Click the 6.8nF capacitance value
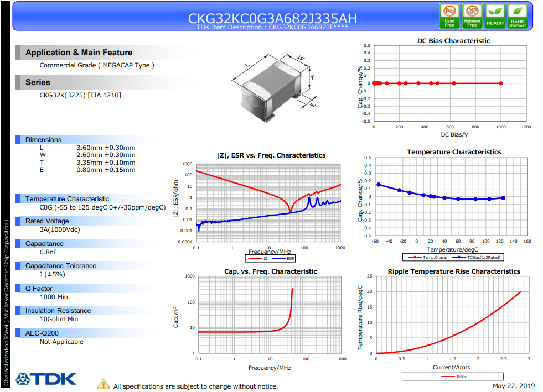 (x=48, y=252)
